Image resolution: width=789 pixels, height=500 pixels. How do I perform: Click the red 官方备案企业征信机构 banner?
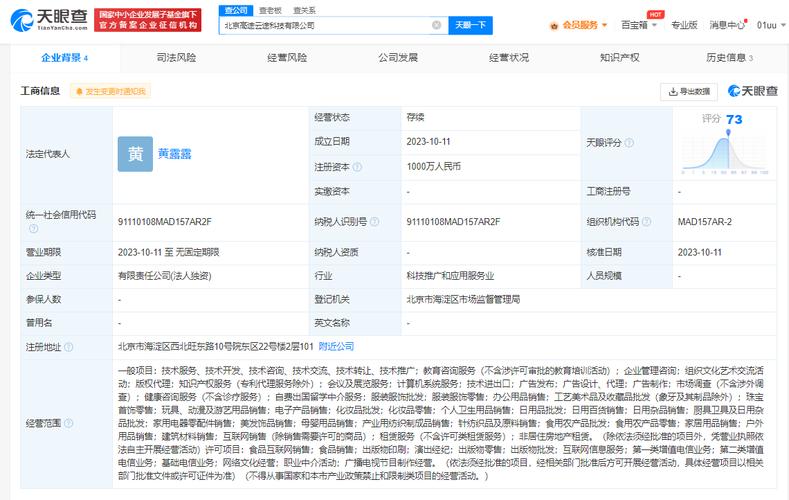147,20
